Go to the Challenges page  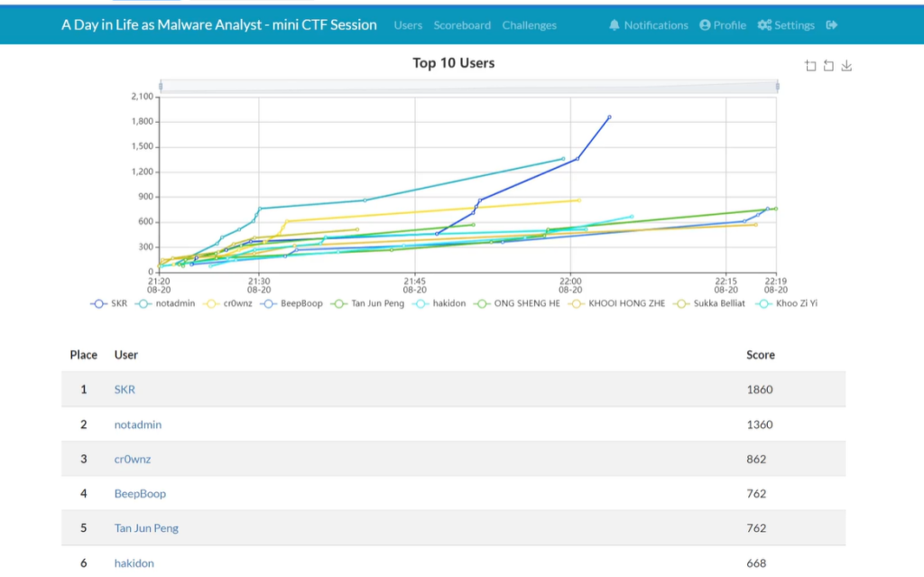(529, 25)
